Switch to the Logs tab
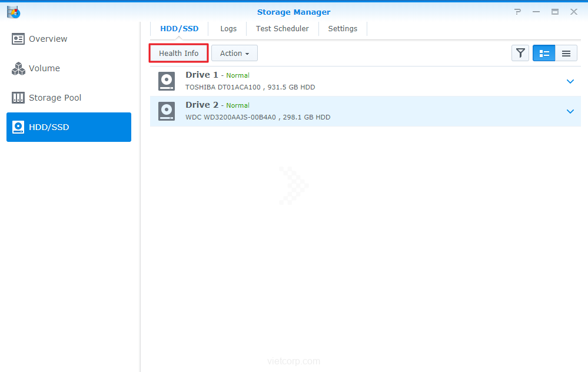Viewport: 588px width, 372px height. tap(228, 28)
